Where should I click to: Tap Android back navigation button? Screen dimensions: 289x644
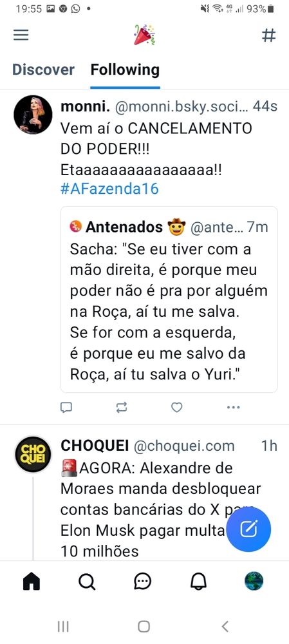[x=225, y=627]
